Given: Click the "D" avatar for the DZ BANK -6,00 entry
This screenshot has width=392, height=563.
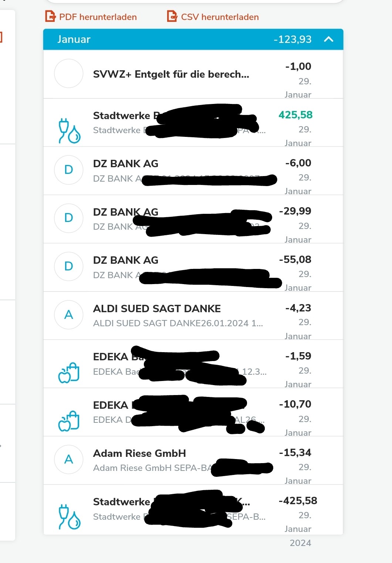Looking at the screenshot, I should [69, 170].
